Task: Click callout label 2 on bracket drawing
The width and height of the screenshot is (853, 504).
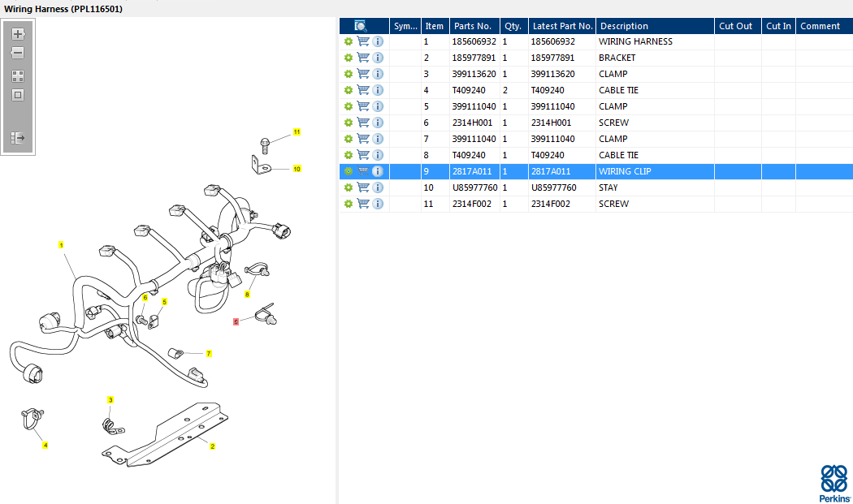Action: coord(212,446)
